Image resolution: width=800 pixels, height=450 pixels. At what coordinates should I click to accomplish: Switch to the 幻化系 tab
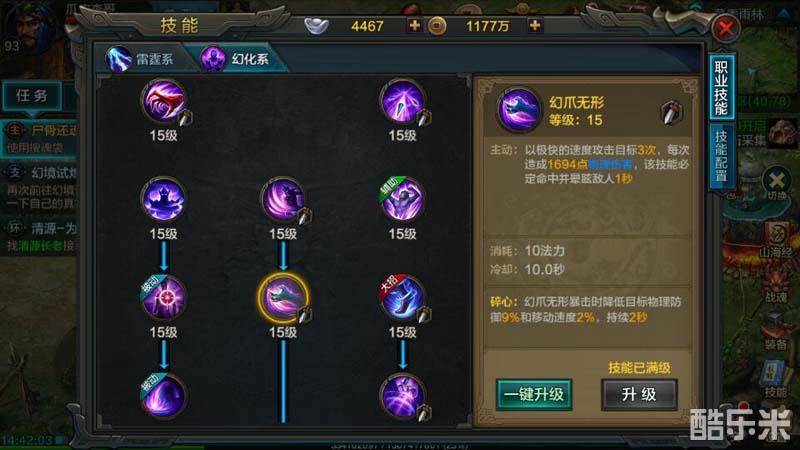[236, 59]
